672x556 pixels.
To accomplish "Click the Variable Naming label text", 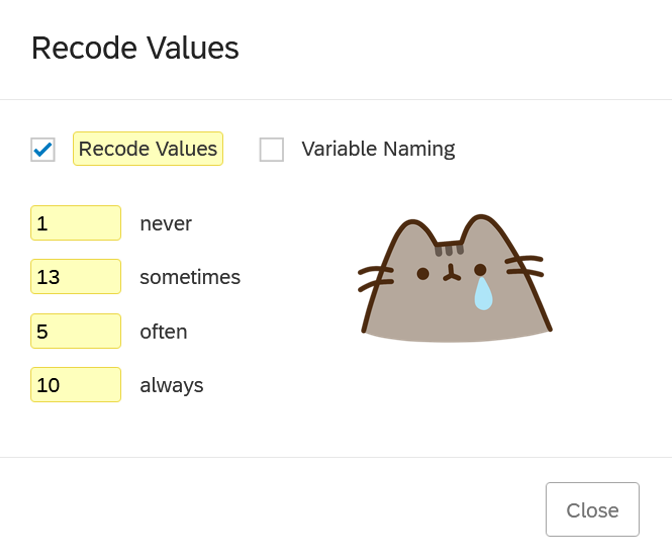I will (378, 149).
